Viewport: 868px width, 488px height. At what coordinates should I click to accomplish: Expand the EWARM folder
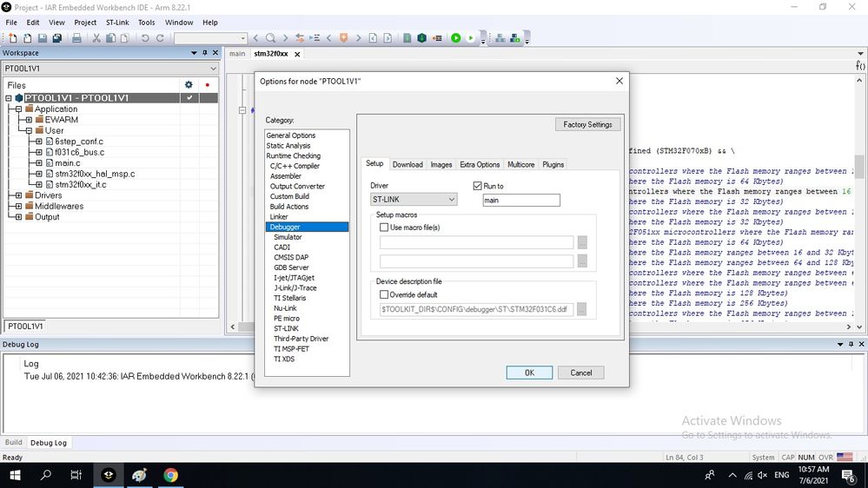tap(29, 120)
